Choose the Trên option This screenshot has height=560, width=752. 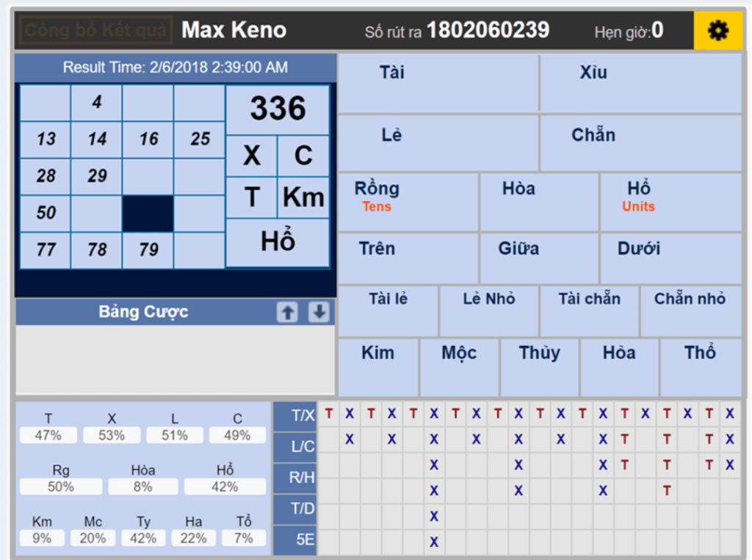pos(408,259)
